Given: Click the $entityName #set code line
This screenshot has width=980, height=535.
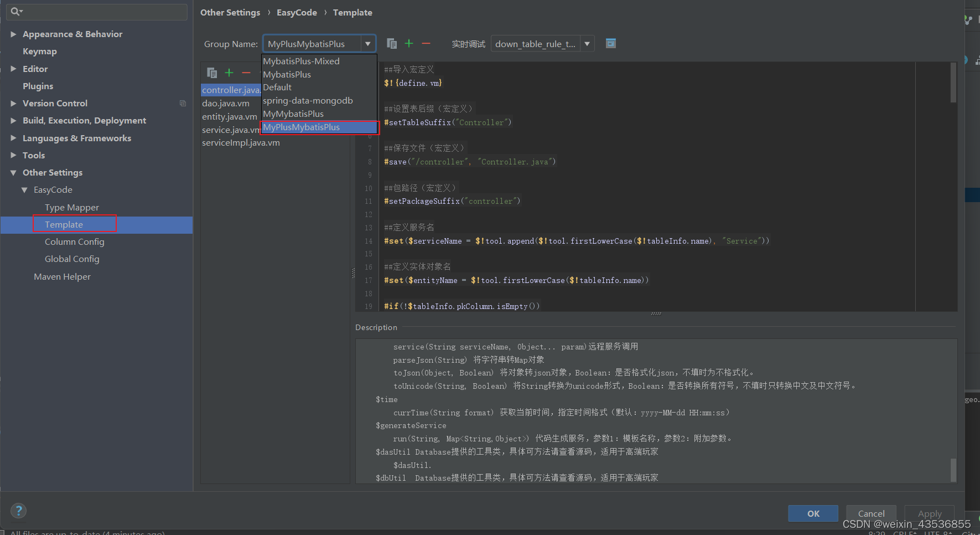Looking at the screenshot, I should pyautogui.click(x=516, y=280).
